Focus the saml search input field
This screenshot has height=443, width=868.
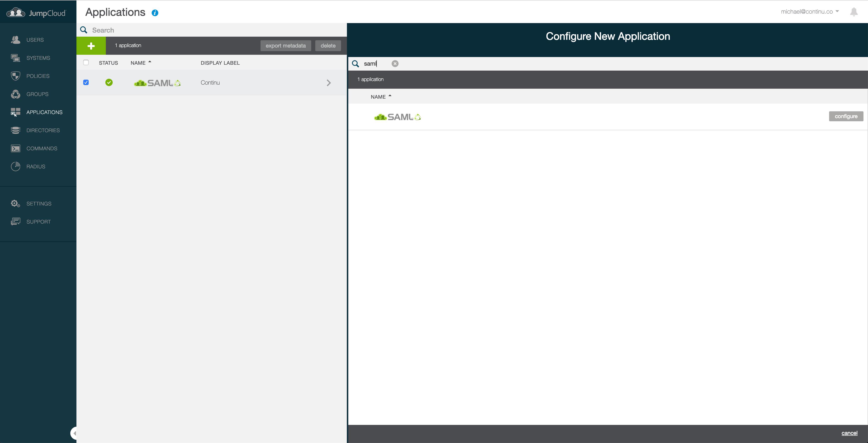point(376,63)
